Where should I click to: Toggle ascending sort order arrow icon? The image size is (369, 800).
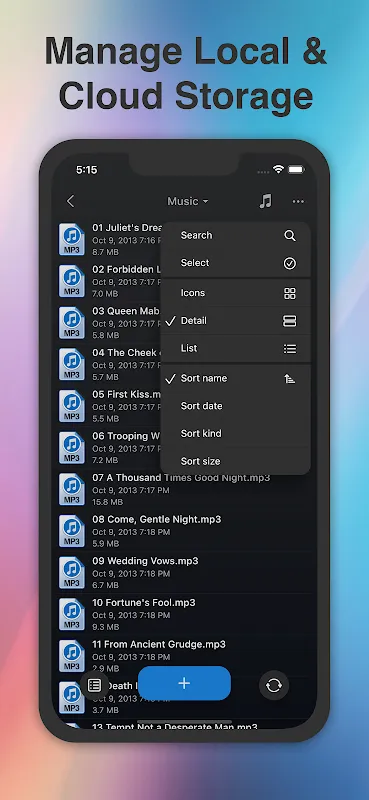tap(289, 379)
